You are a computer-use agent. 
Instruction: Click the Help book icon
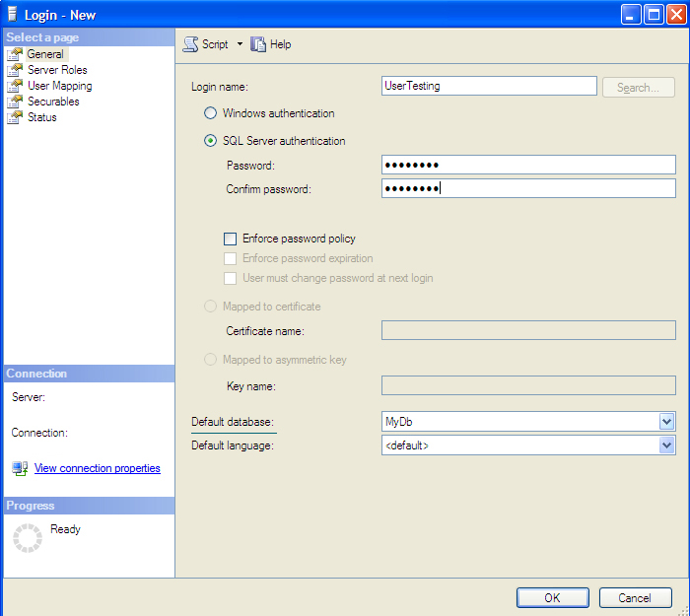point(258,44)
